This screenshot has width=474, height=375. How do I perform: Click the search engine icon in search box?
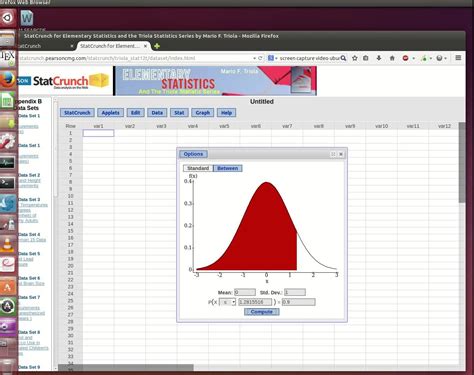pos(270,58)
